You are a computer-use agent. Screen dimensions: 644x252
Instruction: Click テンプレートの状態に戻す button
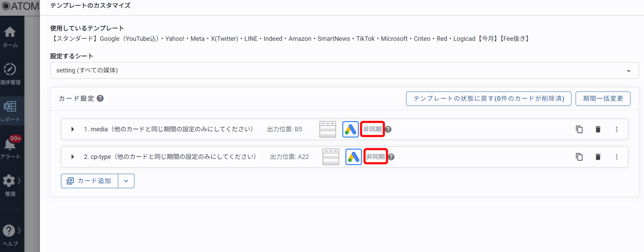coord(488,98)
